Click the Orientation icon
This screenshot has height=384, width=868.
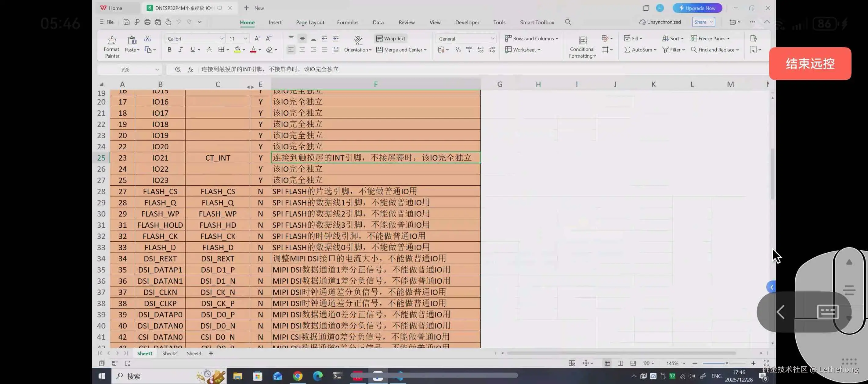coord(357,41)
